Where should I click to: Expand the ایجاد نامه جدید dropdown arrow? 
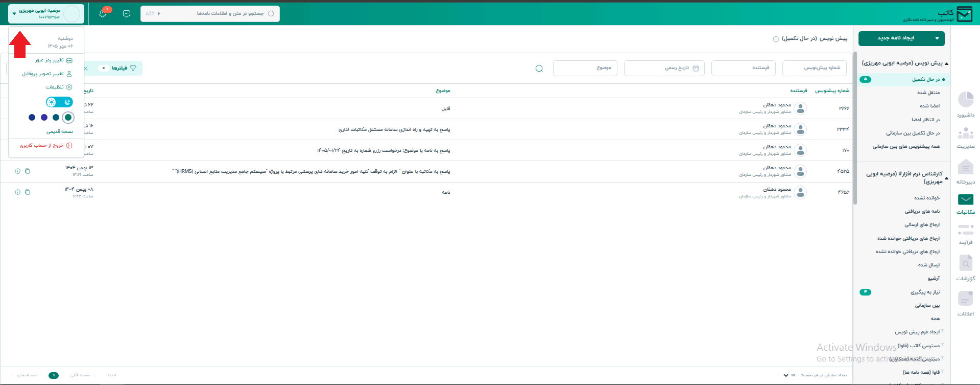(x=937, y=38)
